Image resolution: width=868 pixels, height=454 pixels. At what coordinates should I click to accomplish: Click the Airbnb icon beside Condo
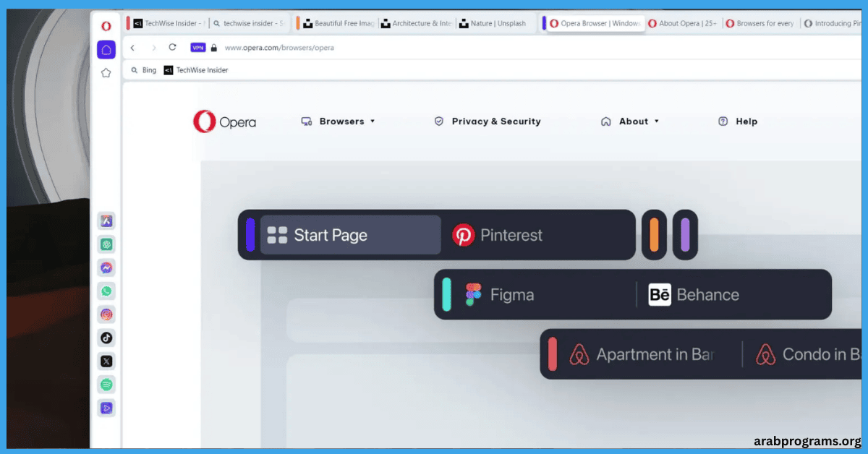point(766,354)
